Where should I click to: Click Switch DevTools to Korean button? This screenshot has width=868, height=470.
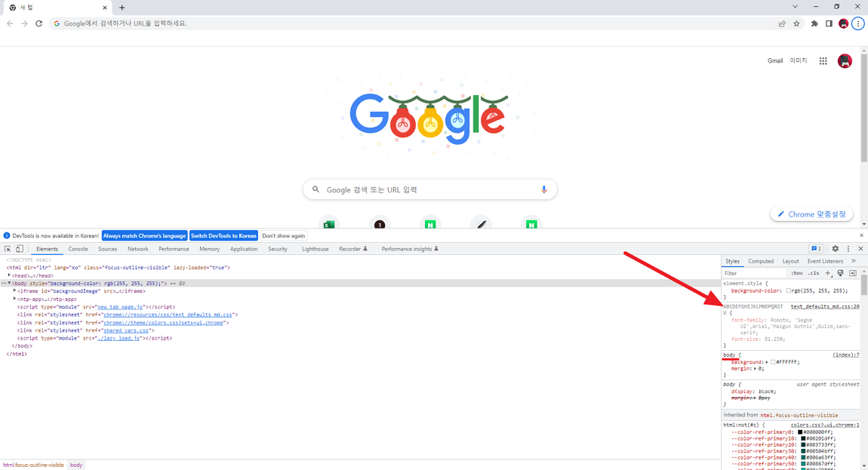pyautogui.click(x=223, y=236)
